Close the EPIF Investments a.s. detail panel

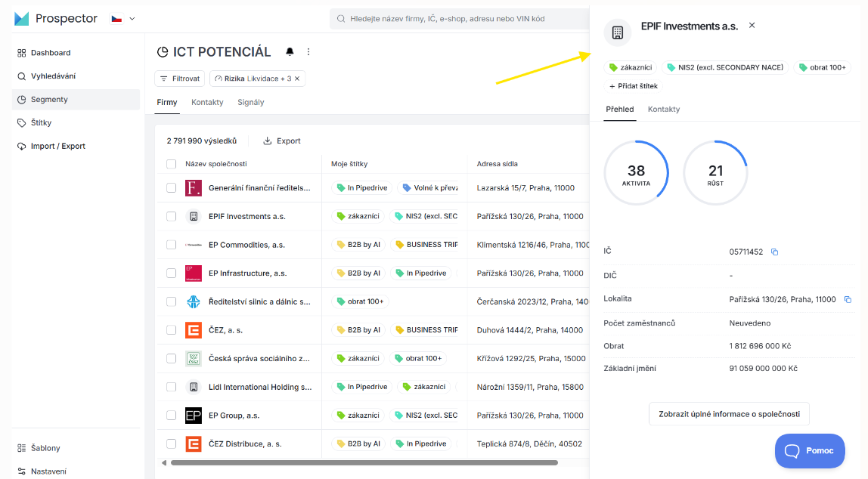(752, 26)
